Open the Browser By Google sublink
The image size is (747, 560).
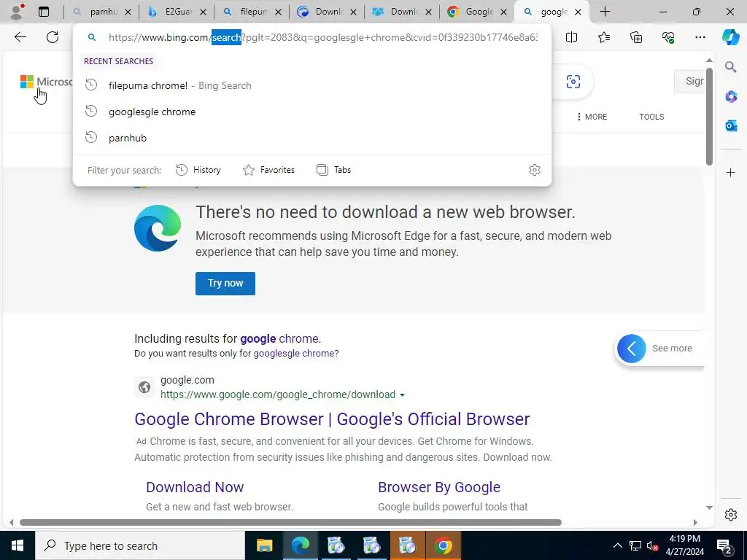pyautogui.click(x=438, y=487)
